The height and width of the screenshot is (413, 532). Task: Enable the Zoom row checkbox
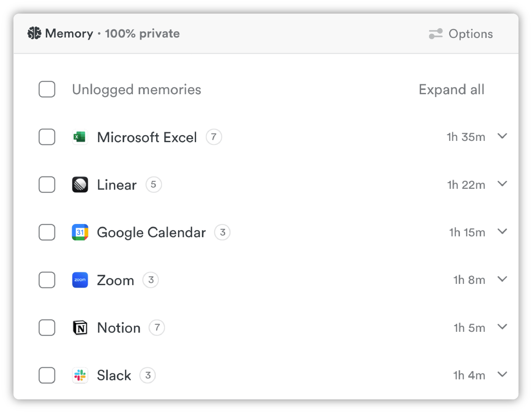tap(47, 280)
